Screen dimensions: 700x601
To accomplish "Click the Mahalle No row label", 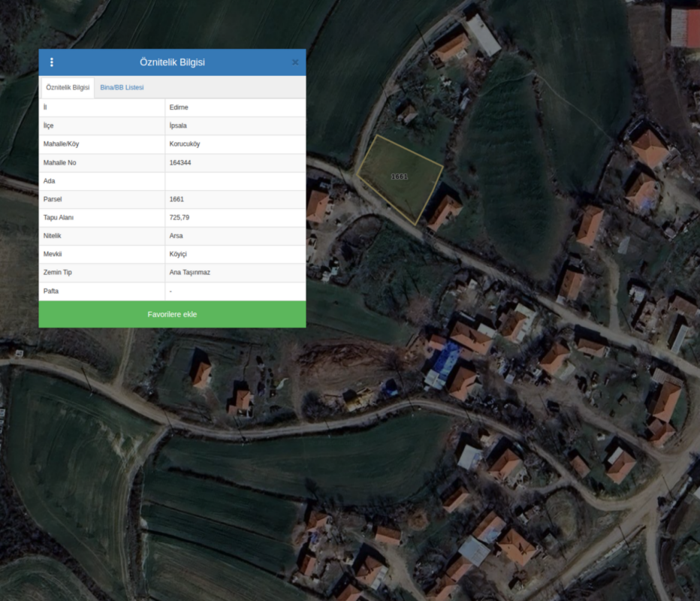I will pyautogui.click(x=60, y=162).
